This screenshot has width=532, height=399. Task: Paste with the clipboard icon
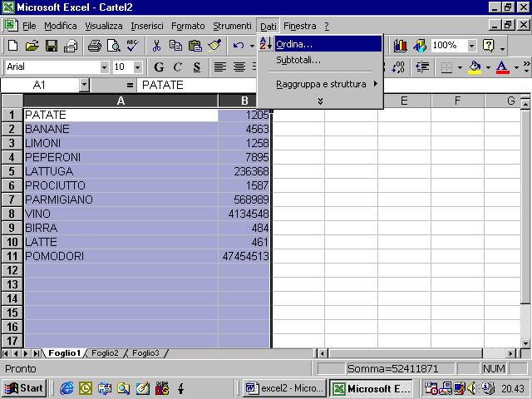tap(195, 46)
